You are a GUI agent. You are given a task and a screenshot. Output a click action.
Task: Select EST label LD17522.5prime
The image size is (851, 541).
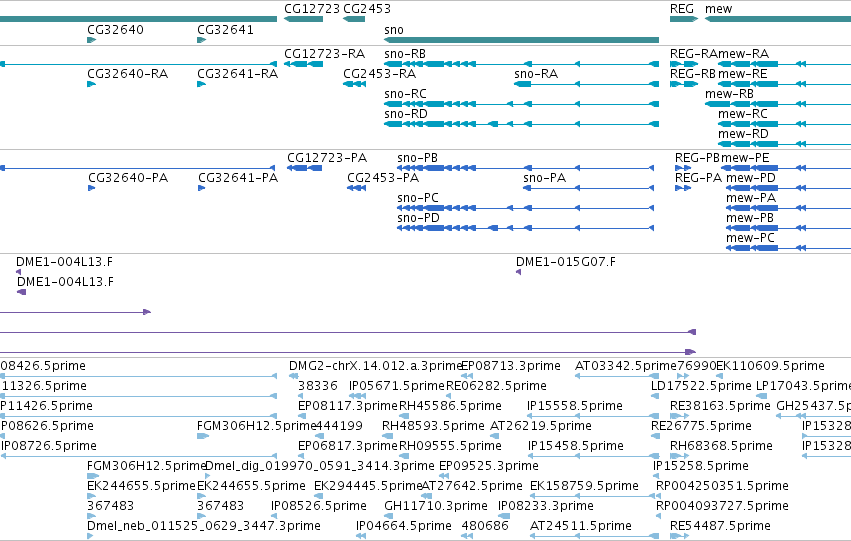701,386
